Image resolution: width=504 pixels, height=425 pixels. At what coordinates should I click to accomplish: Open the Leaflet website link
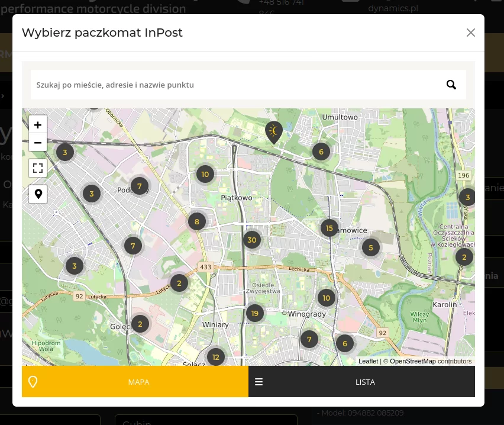pos(368,361)
